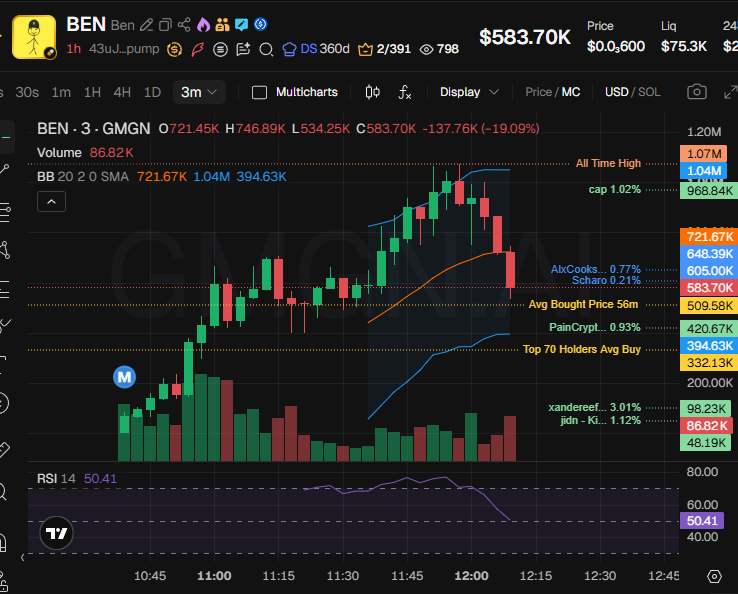Open the fx indicators icon

click(x=405, y=92)
